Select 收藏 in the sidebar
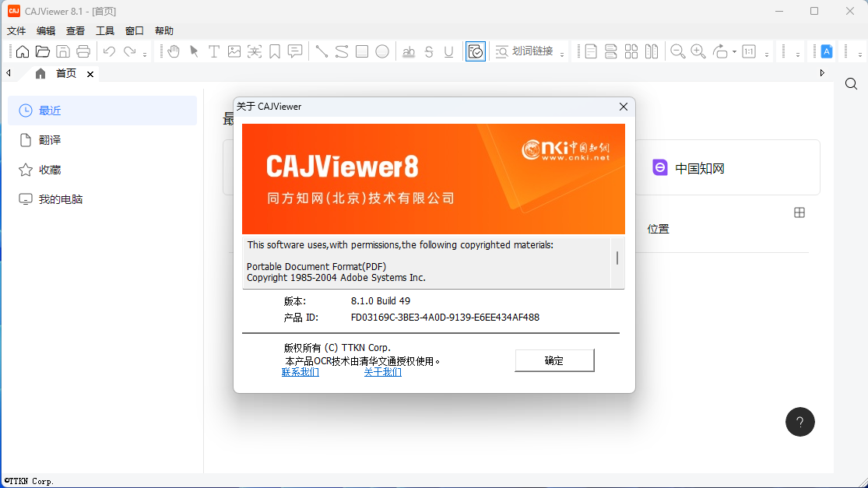This screenshot has width=868, height=488. click(103, 170)
